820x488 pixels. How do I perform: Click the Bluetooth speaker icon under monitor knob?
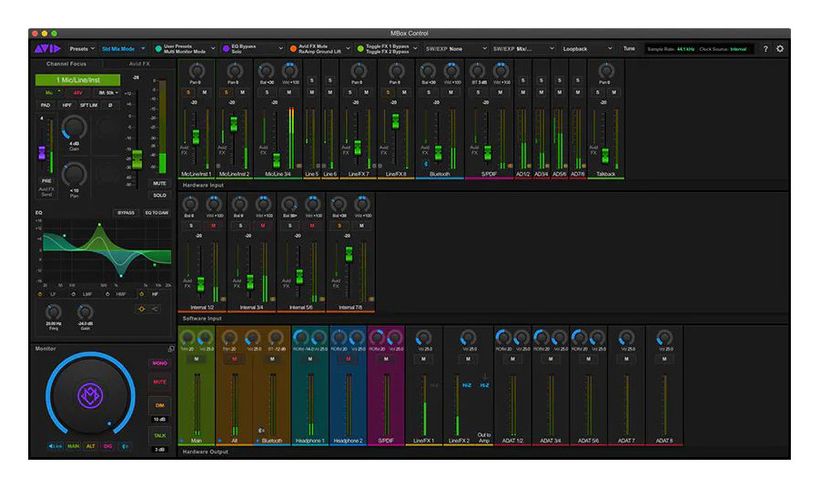(125, 446)
